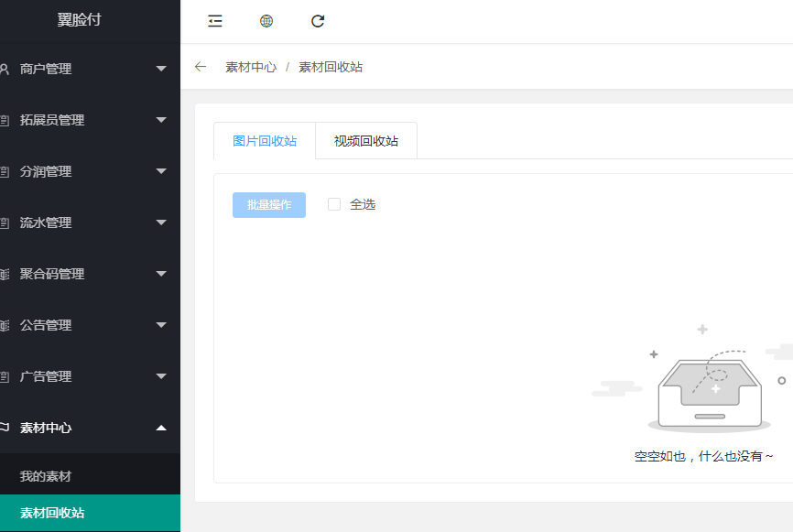Collapse 素材中心 with its up arrow

(x=161, y=428)
